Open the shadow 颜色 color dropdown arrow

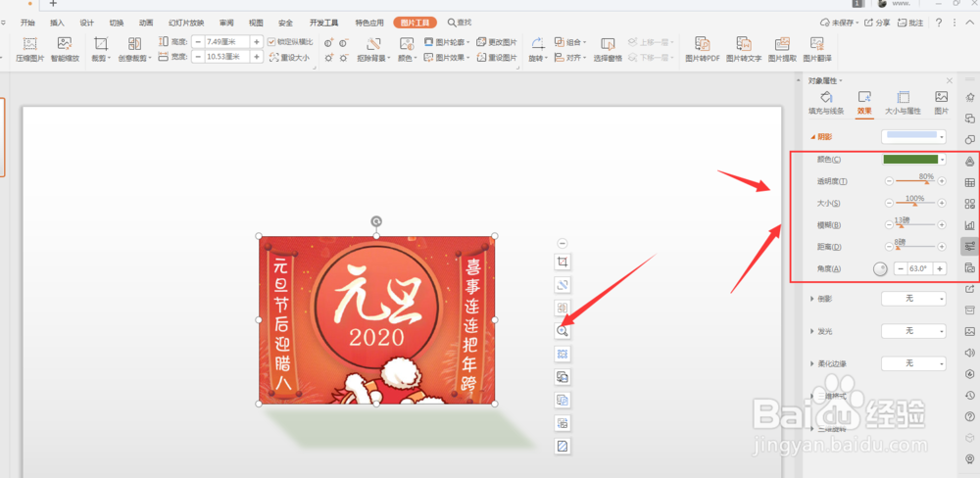[x=942, y=160]
